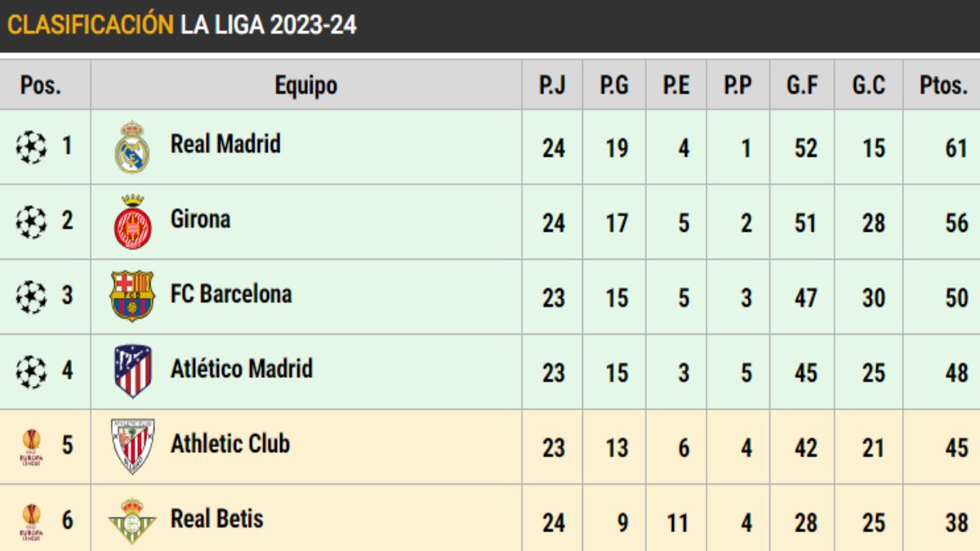Image resolution: width=980 pixels, height=551 pixels.
Task: Click the Real Madrid club crest
Action: tap(131, 148)
